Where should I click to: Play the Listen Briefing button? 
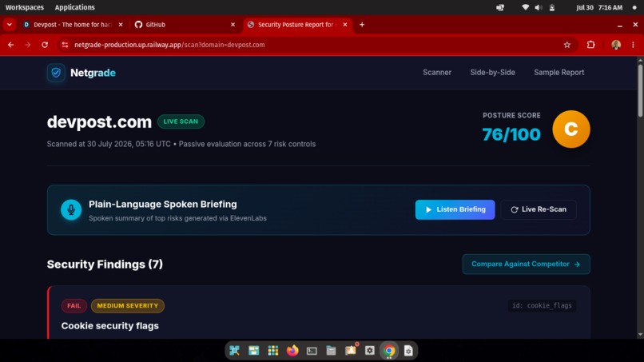click(x=455, y=209)
